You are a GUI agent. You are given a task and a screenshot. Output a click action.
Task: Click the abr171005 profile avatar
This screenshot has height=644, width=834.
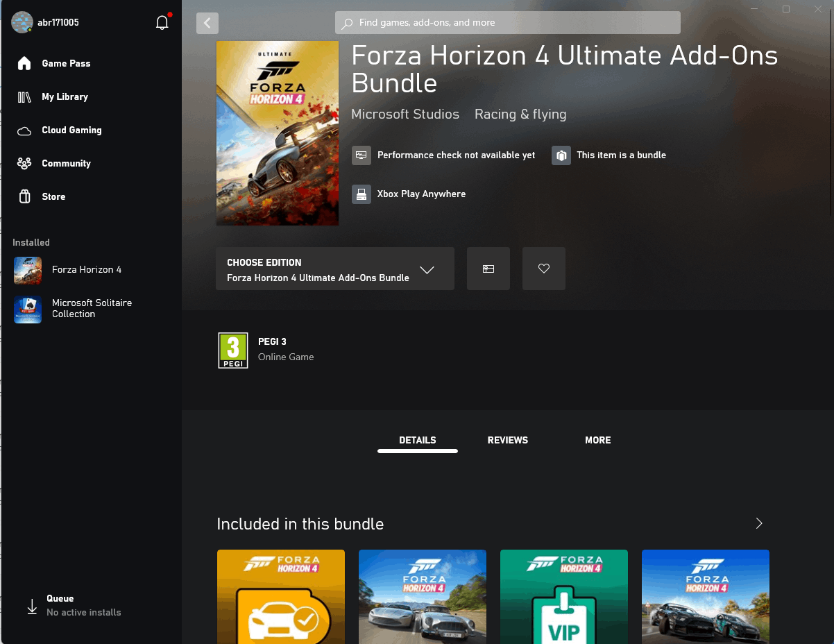(x=22, y=22)
